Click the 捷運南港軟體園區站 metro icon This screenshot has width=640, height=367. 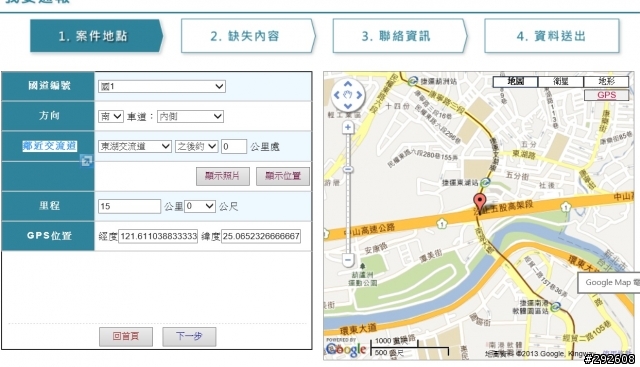click(555, 307)
